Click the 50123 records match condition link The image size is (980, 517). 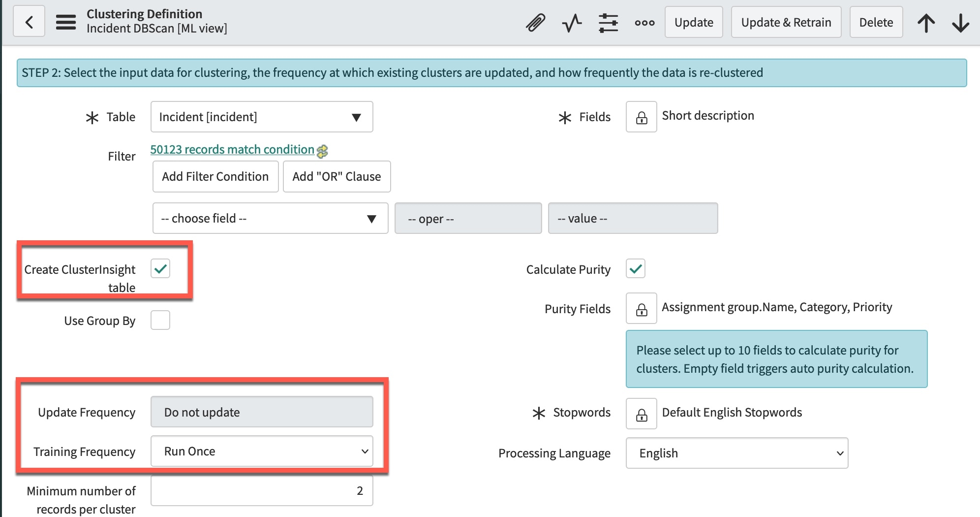(232, 149)
